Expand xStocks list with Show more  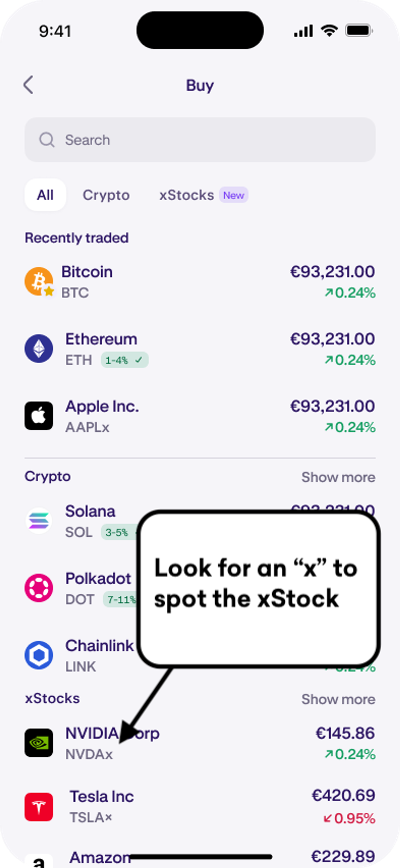point(338,699)
